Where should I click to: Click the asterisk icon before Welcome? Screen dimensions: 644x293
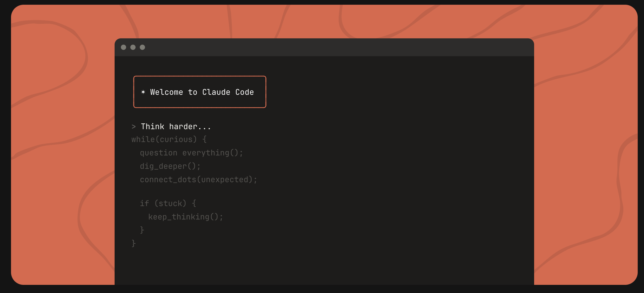pos(143,92)
